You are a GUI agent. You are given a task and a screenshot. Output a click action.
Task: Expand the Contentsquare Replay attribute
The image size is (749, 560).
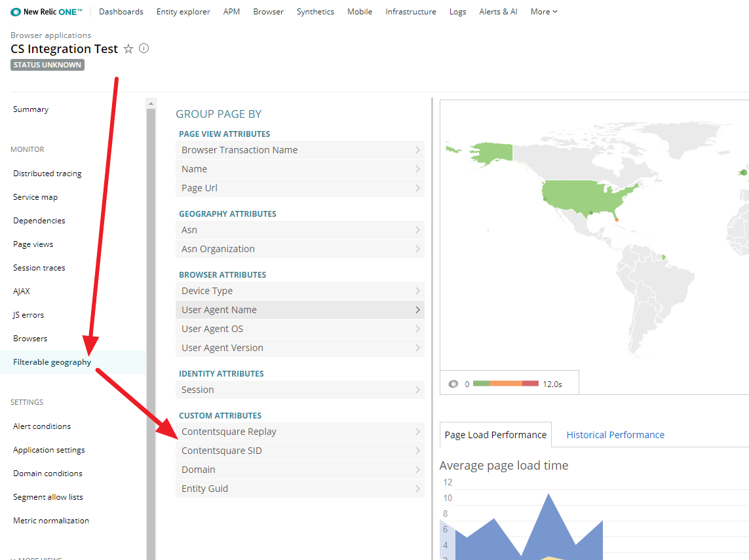300,432
